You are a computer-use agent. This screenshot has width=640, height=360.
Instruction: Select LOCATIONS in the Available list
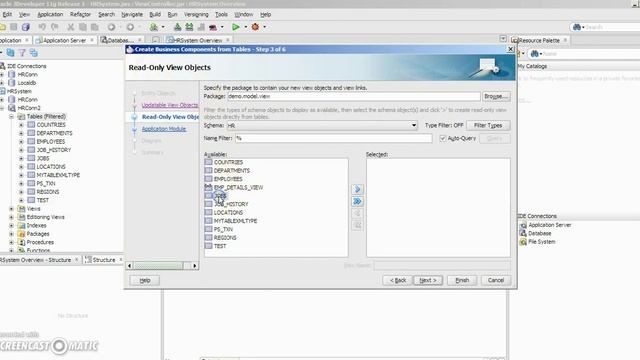coord(228,213)
